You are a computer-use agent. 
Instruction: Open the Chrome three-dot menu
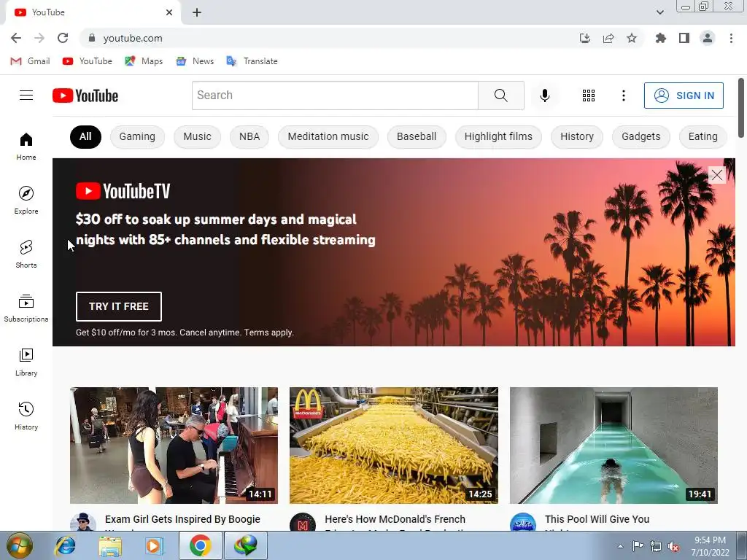(731, 38)
